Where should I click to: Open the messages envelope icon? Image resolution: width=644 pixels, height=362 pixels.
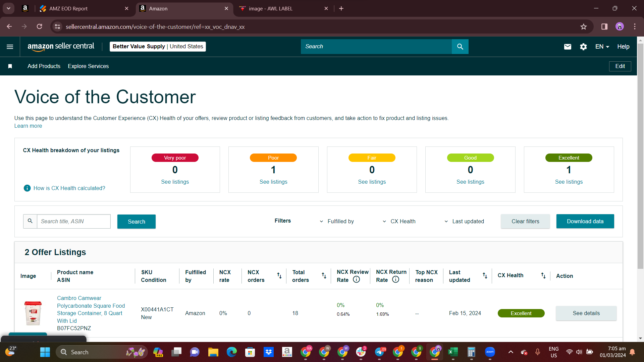[x=568, y=47]
